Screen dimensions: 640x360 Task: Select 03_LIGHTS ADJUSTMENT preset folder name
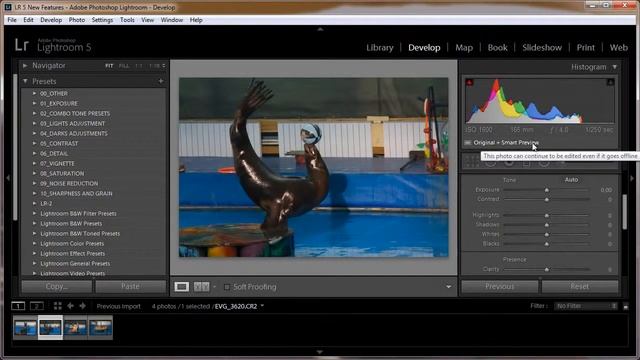[x=73, y=123]
